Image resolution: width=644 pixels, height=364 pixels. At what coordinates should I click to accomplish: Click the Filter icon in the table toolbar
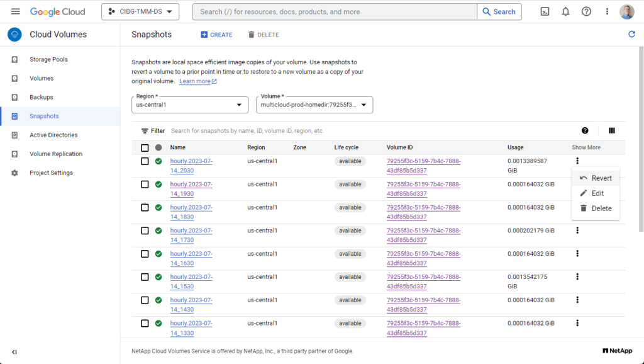(x=145, y=131)
